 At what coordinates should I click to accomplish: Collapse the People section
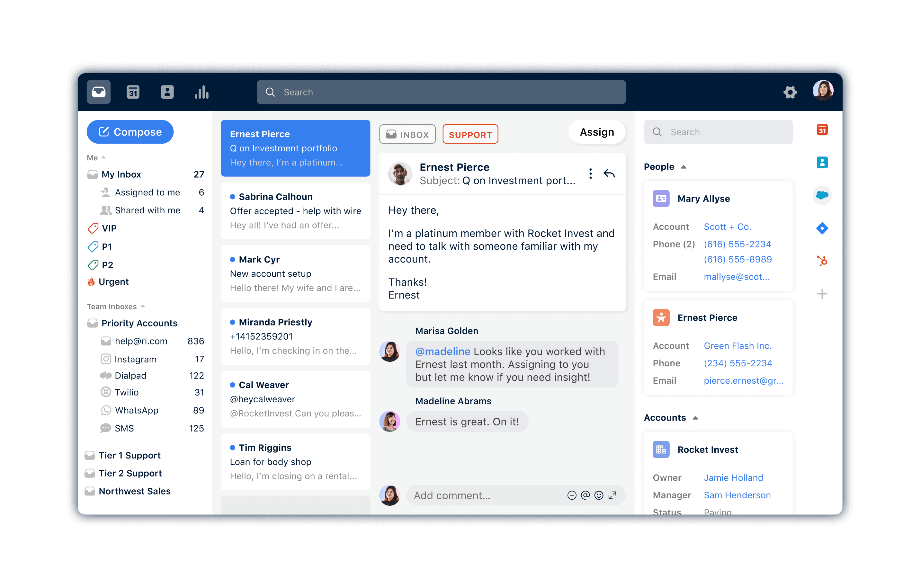(684, 167)
